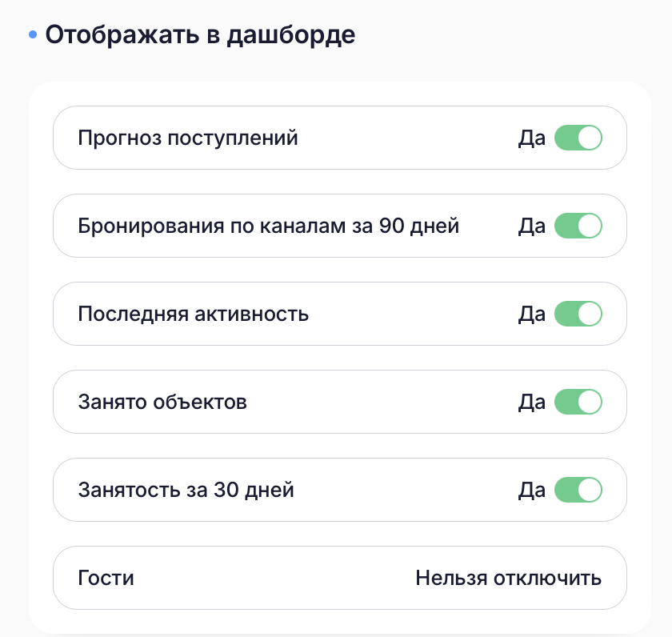Click Да beside Бронирования по каналам
The width and height of the screenshot is (672, 637).
click(x=532, y=226)
